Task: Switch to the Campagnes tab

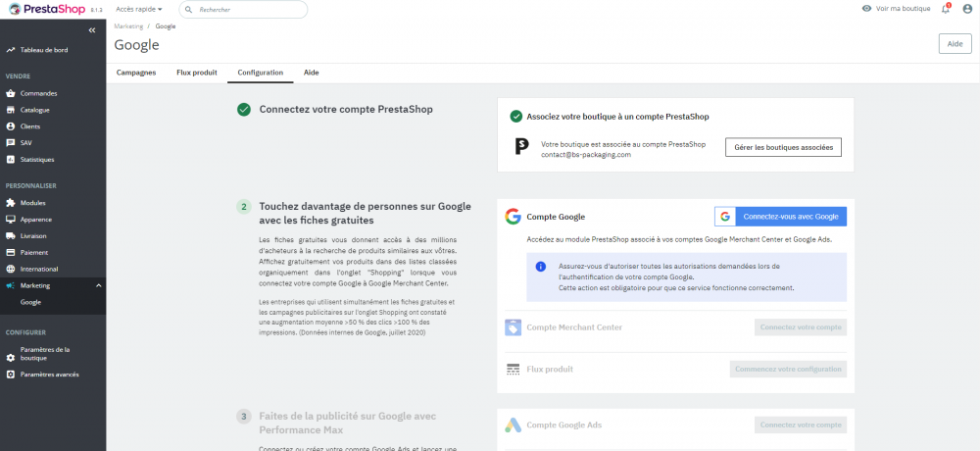Action: click(x=136, y=73)
